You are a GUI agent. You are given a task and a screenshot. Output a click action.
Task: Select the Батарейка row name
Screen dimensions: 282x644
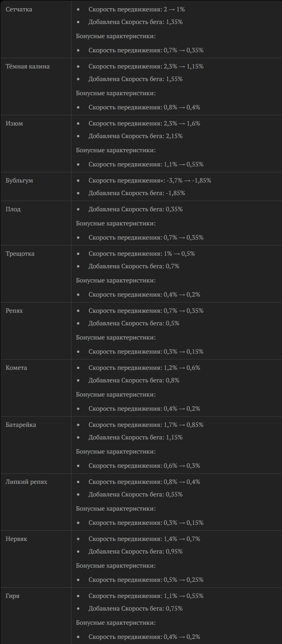[x=21, y=425]
